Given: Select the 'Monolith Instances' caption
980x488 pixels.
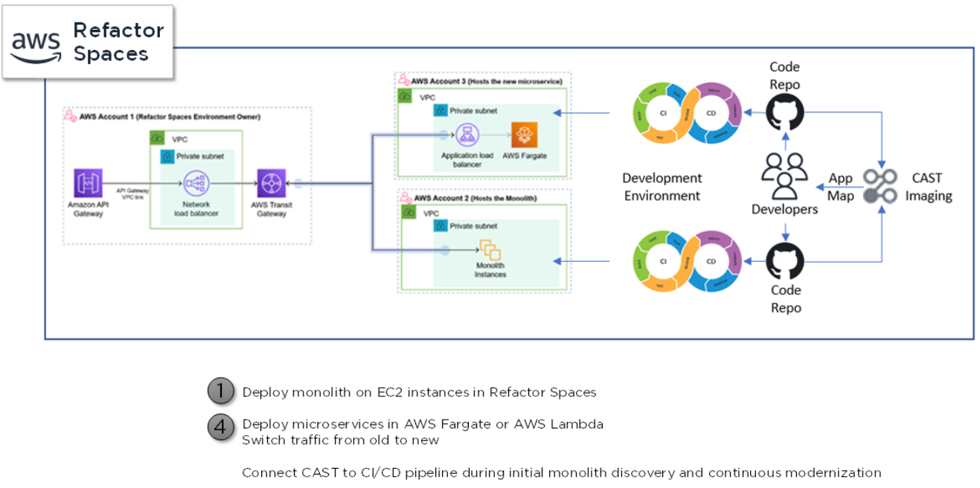Looking at the screenshot, I should [x=490, y=270].
